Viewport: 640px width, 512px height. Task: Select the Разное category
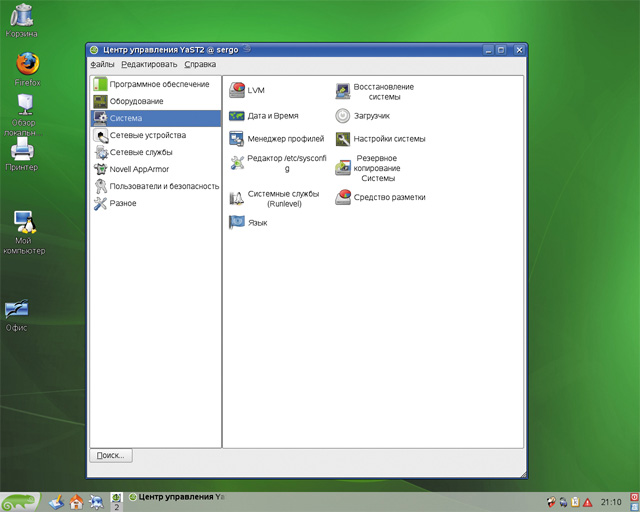(x=156, y=203)
